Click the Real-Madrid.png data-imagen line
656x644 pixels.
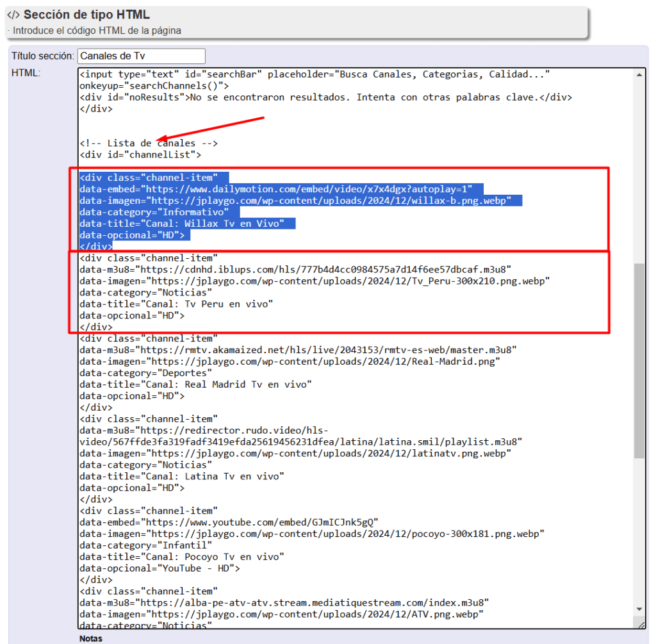coord(290,361)
